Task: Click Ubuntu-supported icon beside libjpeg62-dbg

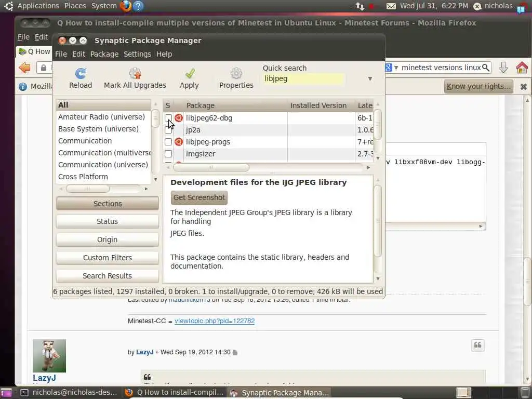Action: 179,118
